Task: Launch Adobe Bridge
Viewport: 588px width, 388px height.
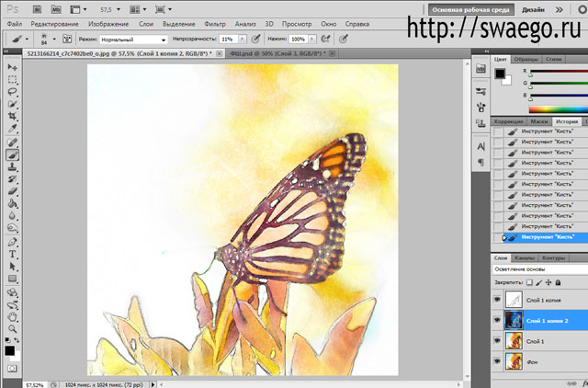Action: 37,9
